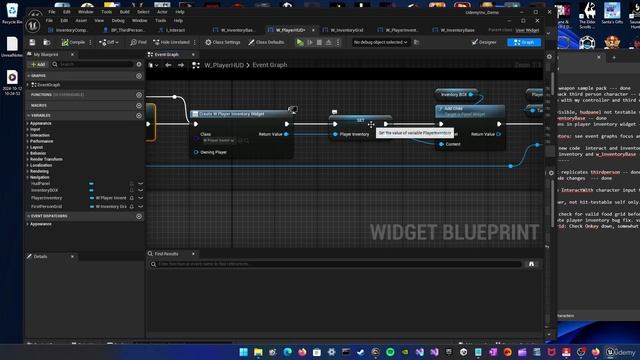Change InventoryBOX variable type color pill
Image resolution: width=640 pixels, height=360 pixels.
pos(91,190)
